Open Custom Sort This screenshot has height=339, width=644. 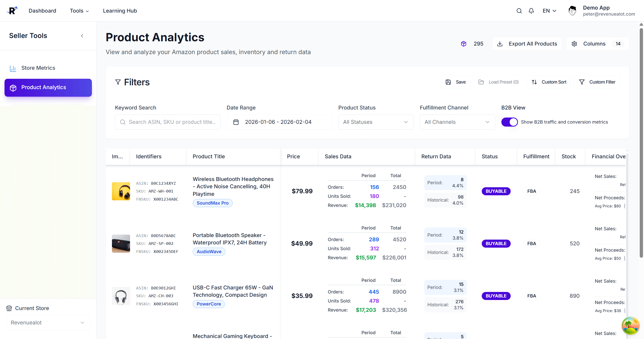[x=549, y=82]
